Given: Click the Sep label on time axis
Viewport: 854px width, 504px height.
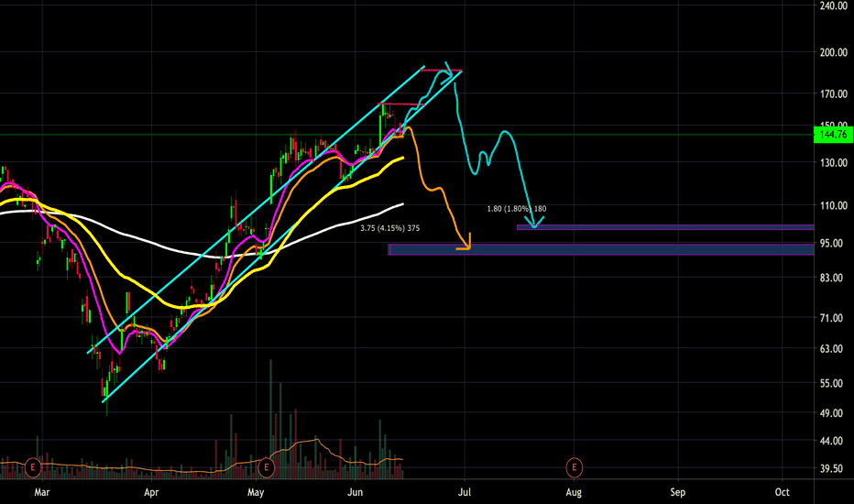Looking at the screenshot, I should click(677, 493).
